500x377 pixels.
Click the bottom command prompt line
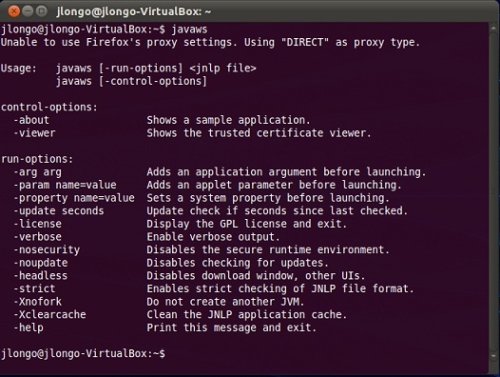tap(83, 353)
